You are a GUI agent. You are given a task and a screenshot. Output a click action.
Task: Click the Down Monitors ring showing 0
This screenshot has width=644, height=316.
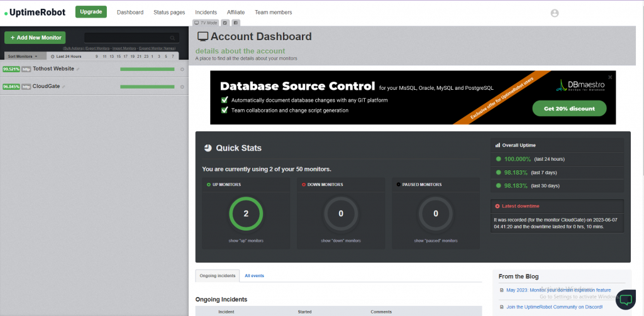(x=341, y=214)
